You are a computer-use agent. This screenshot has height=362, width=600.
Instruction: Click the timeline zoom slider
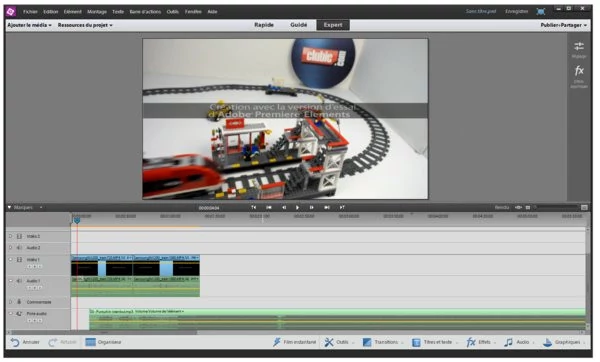coord(557,207)
